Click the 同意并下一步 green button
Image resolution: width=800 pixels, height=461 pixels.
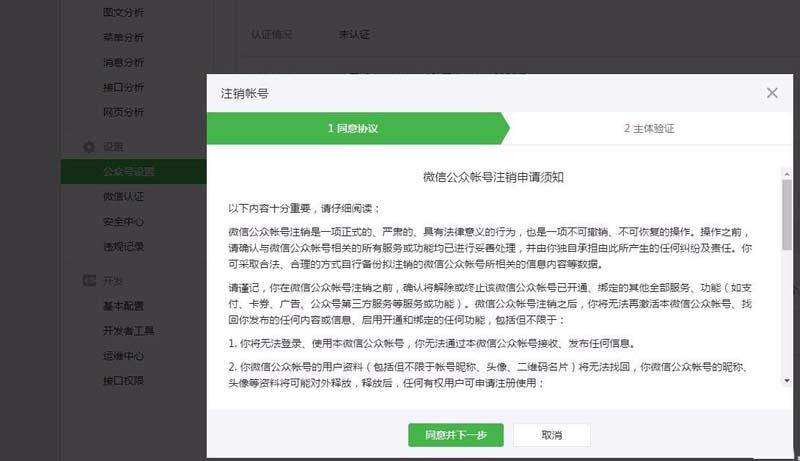tap(456, 435)
